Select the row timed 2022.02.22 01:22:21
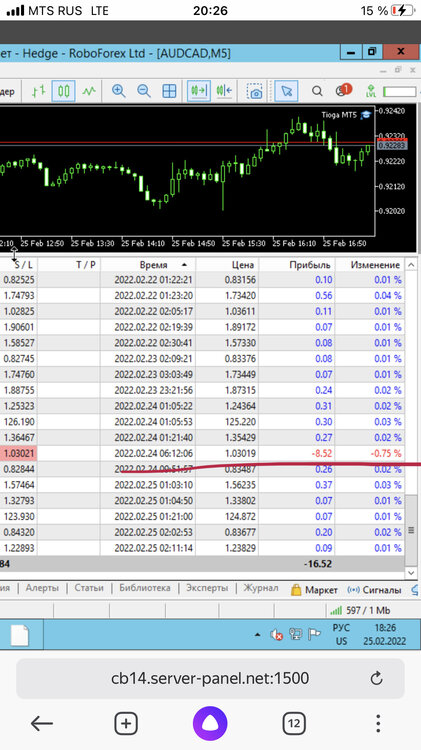Screen dimensions: 421x750 click(202, 279)
